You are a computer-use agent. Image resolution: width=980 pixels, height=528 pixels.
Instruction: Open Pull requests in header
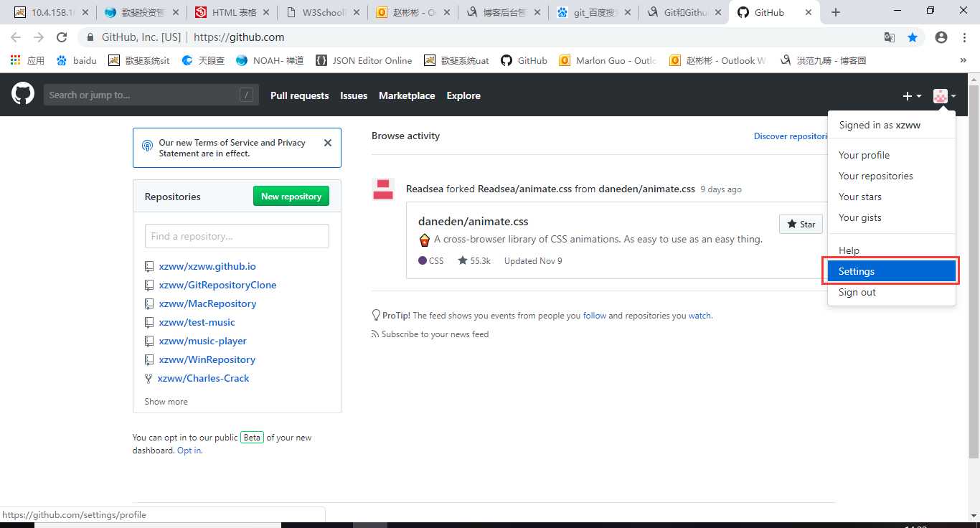[299, 95]
